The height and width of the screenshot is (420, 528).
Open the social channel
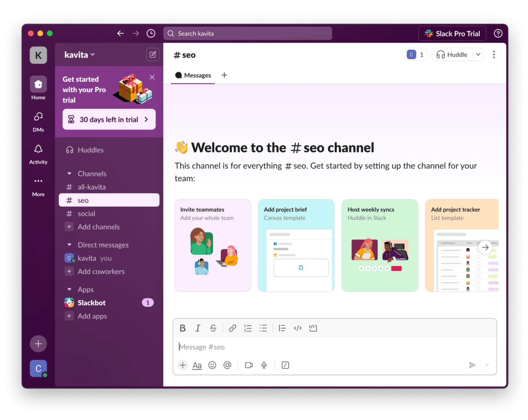pos(86,214)
